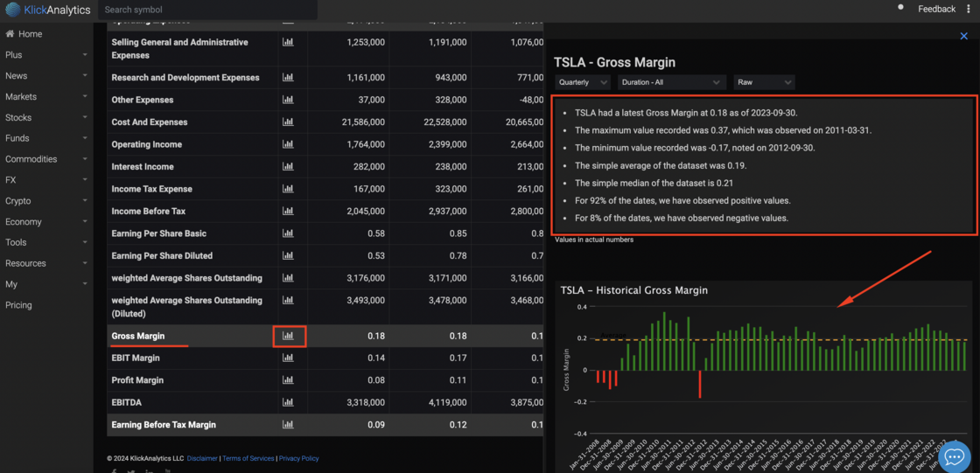The width and height of the screenshot is (980, 473).
Task: Expand the Commodities sidebar menu
Action: tap(46, 159)
